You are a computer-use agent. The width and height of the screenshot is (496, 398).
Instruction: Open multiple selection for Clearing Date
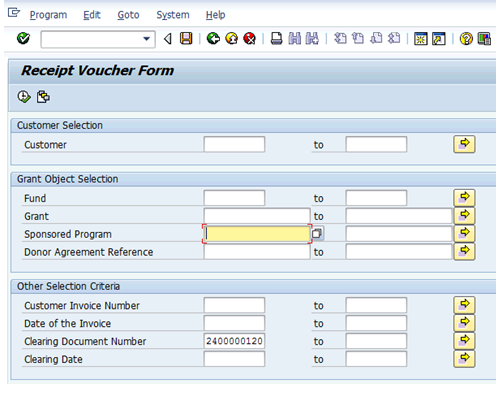pos(464,359)
